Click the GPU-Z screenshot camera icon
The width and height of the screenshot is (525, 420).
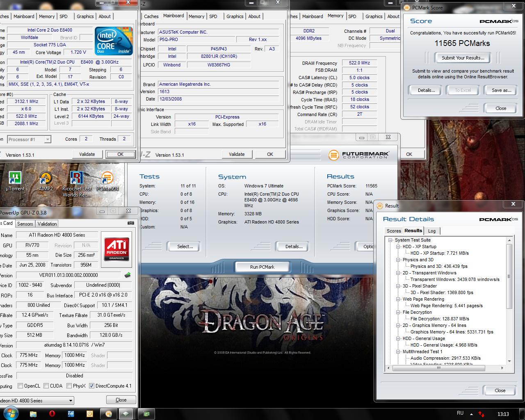coord(130,223)
